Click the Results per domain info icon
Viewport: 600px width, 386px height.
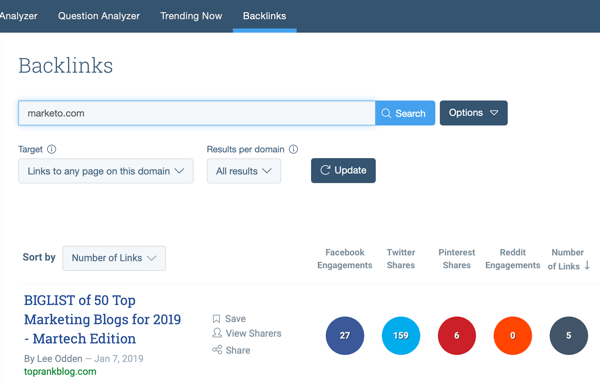click(x=293, y=149)
